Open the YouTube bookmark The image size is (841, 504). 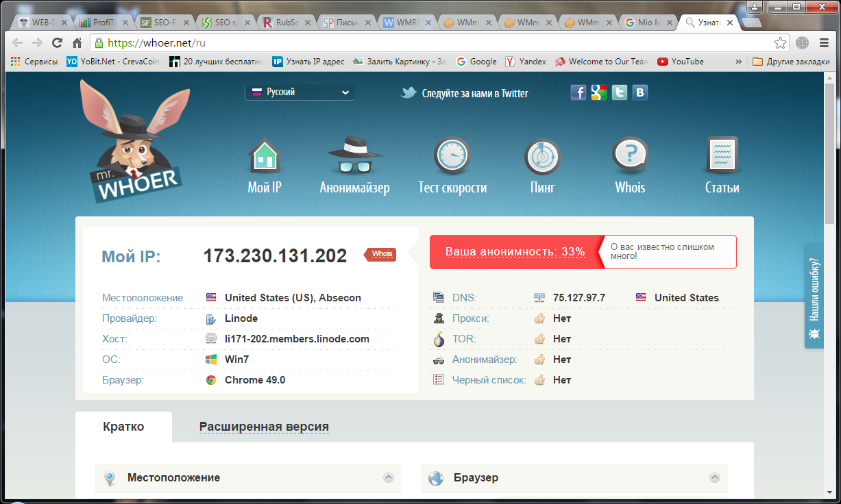point(681,61)
